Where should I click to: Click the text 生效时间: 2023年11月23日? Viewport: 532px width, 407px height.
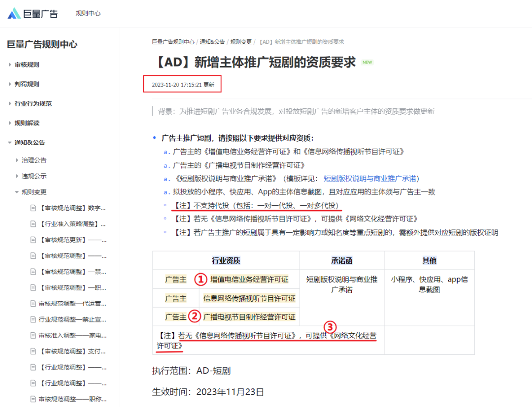208,392
